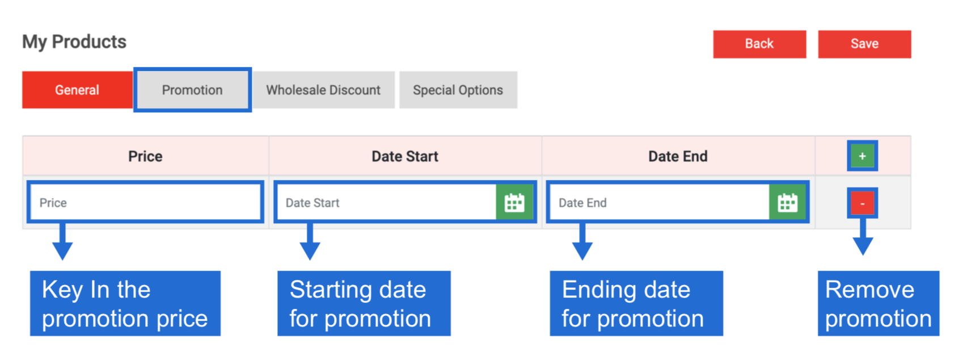Go to the Special Options tab
The width and height of the screenshot is (980, 360).
point(458,90)
